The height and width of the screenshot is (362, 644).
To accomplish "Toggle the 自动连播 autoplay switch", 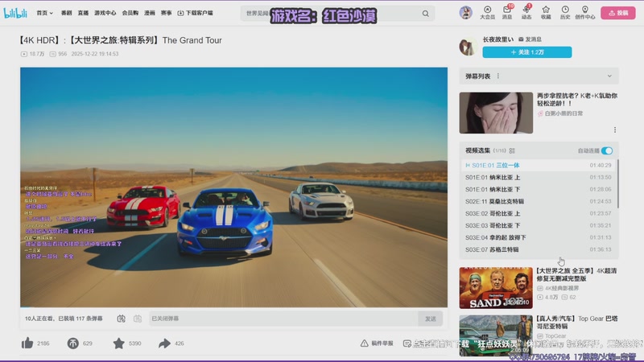I will tap(607, 150).
